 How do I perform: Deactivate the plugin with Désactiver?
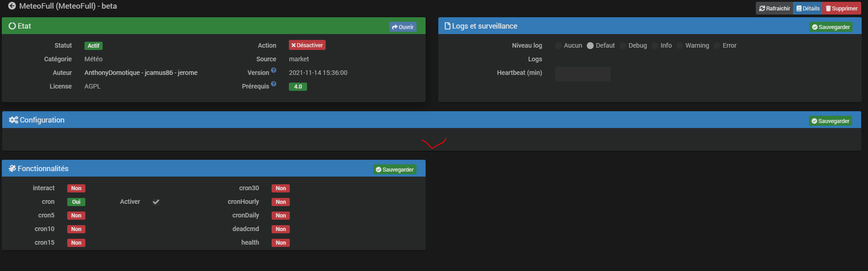click(x=307, y=45)
